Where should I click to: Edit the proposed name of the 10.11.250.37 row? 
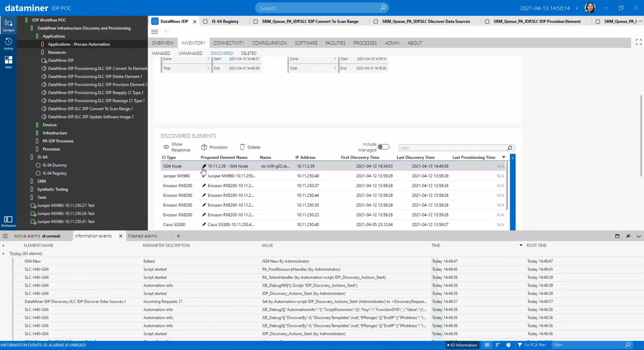coord(204,186)
